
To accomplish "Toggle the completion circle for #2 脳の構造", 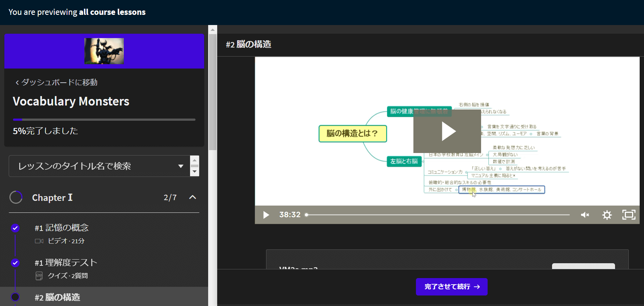I will coord(15,297).
